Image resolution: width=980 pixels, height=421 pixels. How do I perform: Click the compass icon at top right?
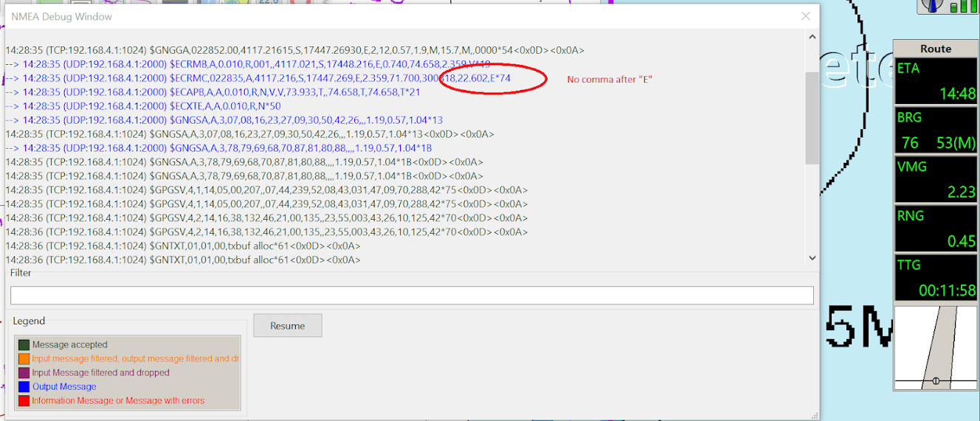[x=931, y=5]
